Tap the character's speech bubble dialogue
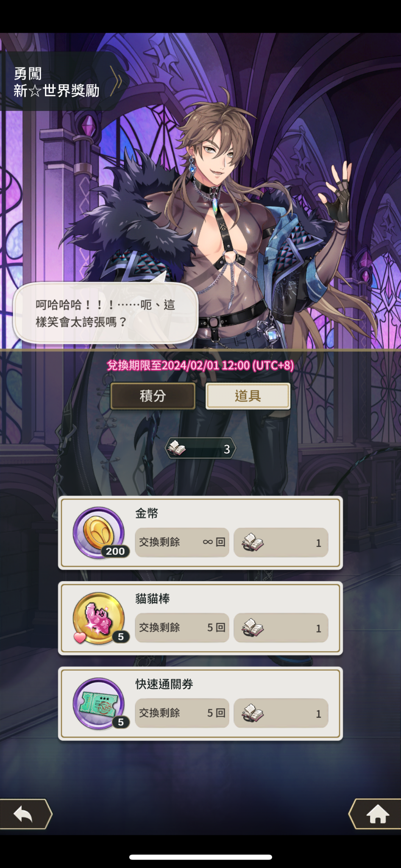 106,313
